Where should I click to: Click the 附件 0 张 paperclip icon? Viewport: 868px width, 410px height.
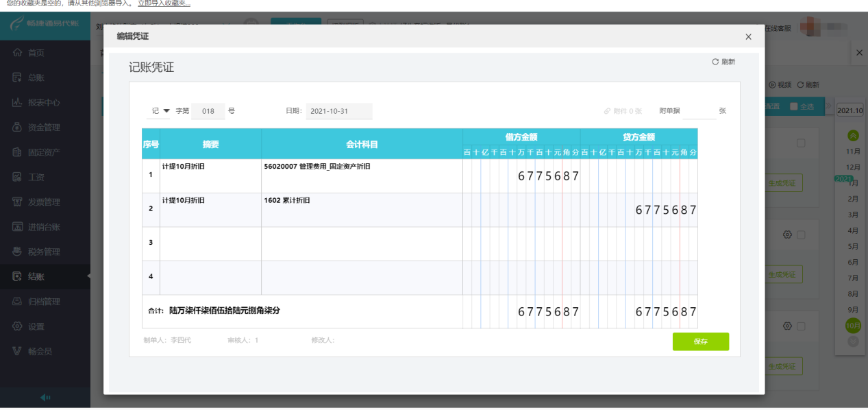tap(607, 110)
